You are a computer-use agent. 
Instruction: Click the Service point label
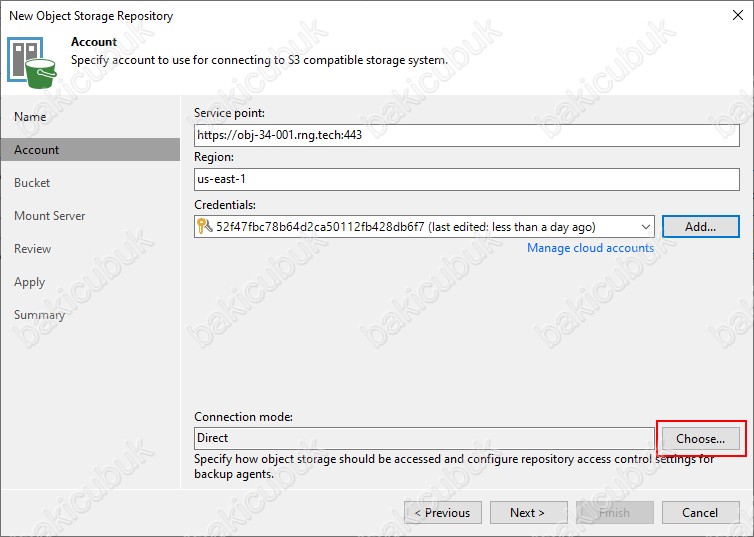click(229, 113)
